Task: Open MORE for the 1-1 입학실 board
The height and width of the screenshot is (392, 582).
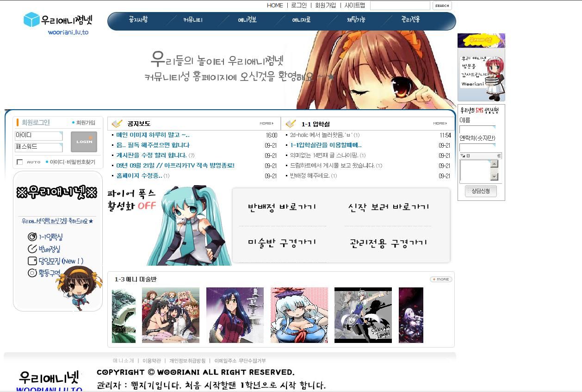Action: coord(440,124)
